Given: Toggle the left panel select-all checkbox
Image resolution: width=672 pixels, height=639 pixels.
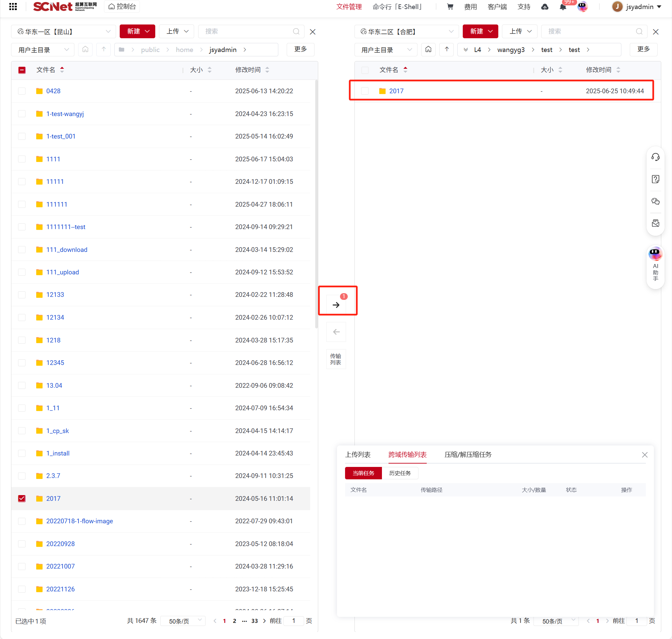Looking at the screenshot, I should click(22, 70).
